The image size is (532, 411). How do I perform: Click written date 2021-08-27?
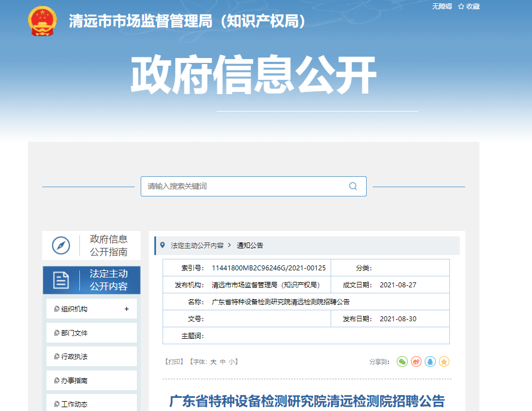click(398, 285)
